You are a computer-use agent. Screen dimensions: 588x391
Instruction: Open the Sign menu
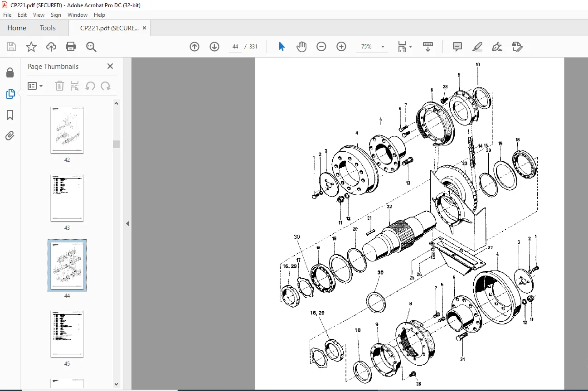point(56,15)
